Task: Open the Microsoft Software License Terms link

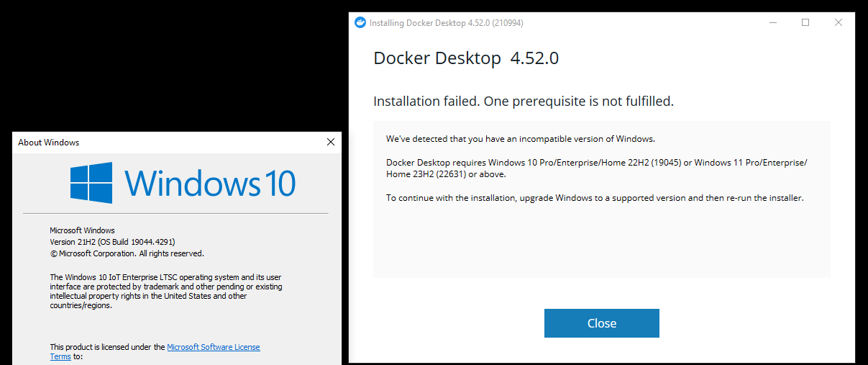Action: point(213,347)
